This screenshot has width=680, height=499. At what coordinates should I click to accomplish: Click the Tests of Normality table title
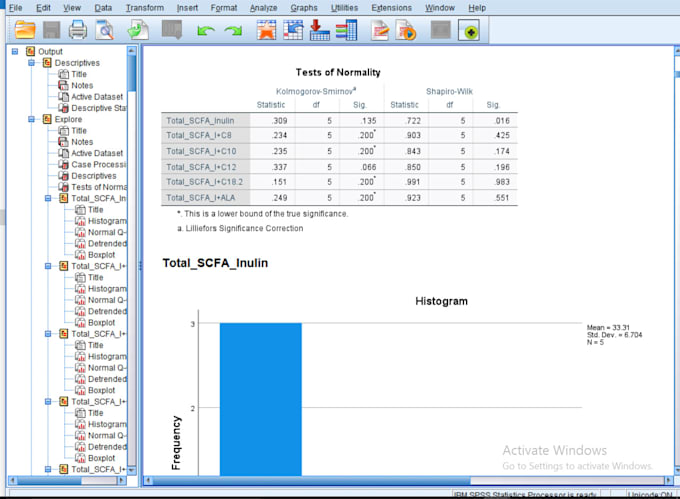(x=338, y=72)
